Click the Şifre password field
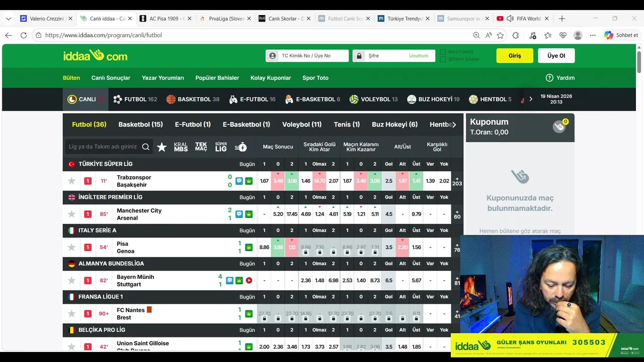Image resolution: width=644 pixels, height=362 pixels. 394,56
